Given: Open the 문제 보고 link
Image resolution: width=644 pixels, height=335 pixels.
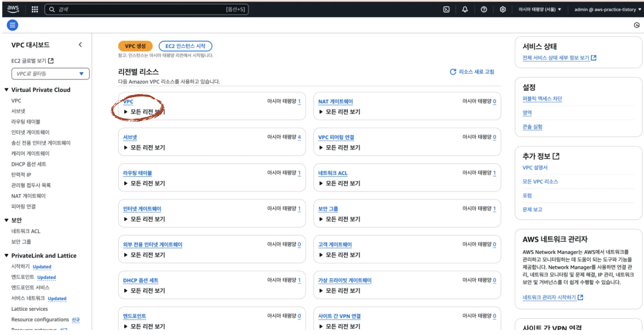Looking at the screenshot, I should pos(532,209).
